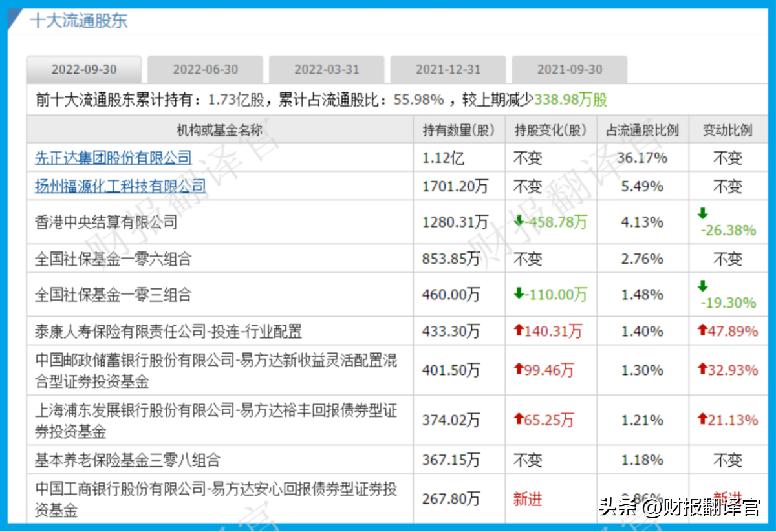The image size is (776, 532).
Task: View the 2021-12-31 shareholder tab
Action: (x=448, y=70)
